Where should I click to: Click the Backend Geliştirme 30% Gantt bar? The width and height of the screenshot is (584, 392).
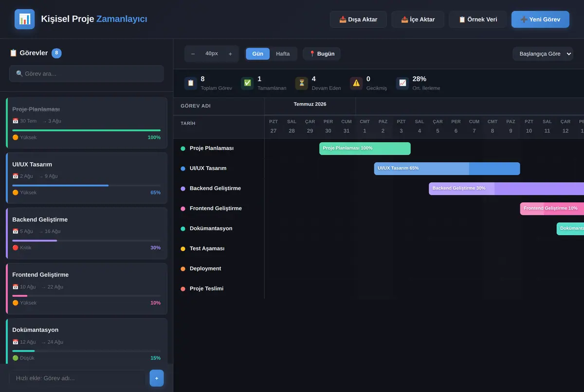(x=506, y=188)
